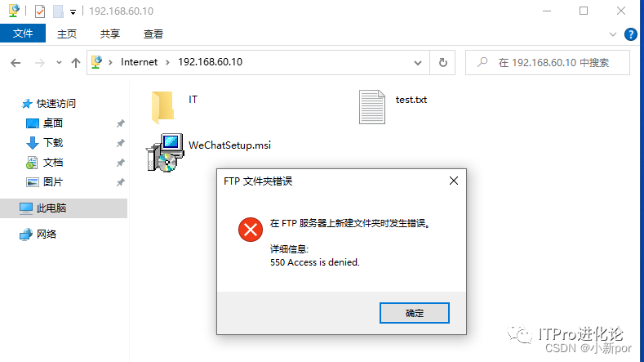Click the Back navigation arrow
Image resolution: width=644 pixels, height=362 pixels.
coord(16,63)
